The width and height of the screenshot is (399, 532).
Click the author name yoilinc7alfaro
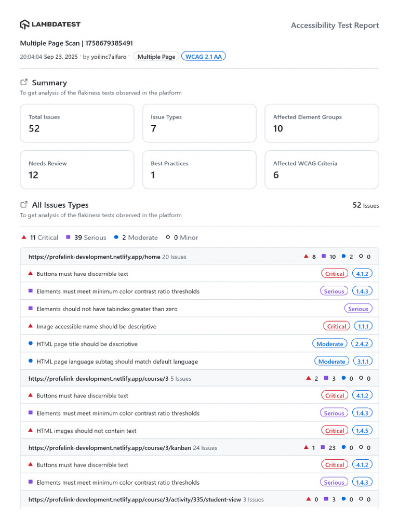point(108,57)
